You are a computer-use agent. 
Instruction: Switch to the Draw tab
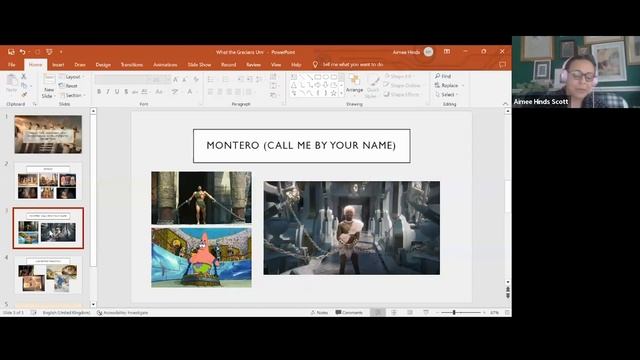tap(80, 65)
